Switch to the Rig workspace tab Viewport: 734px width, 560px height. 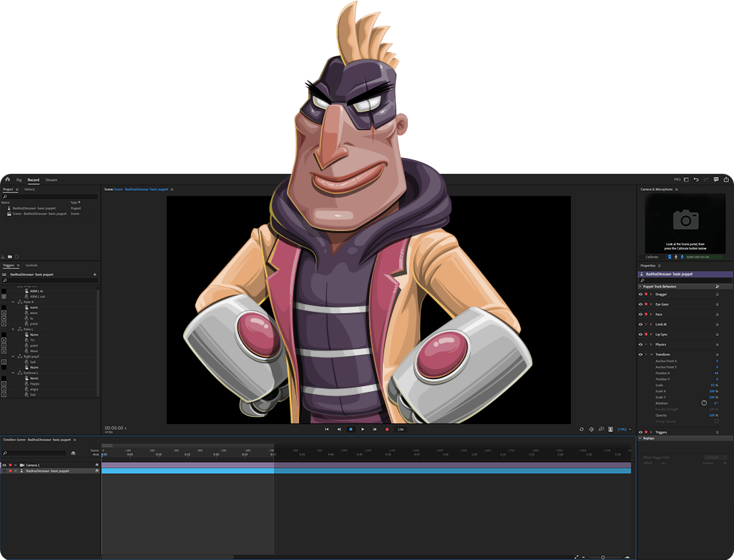19,180
